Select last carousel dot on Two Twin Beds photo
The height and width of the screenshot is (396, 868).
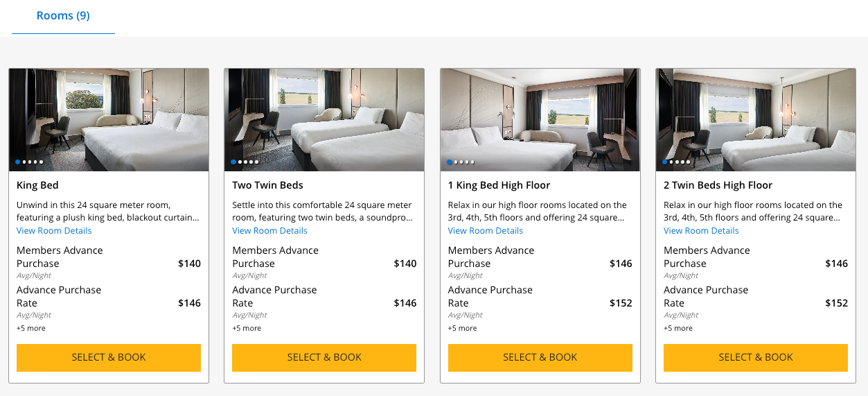pyautogui.click(x=257, y=162)
